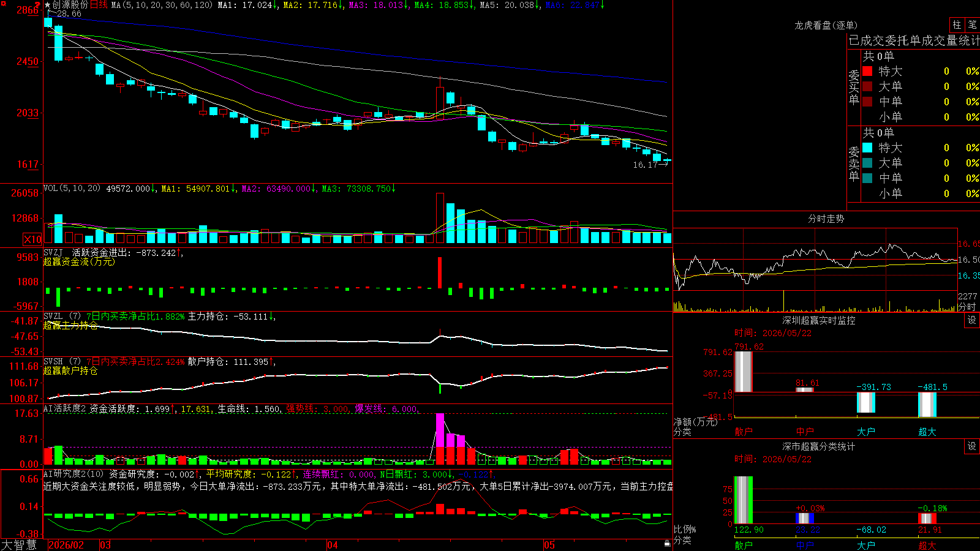This screenshot has width=980, height=551.
Task: Click the 深圳超赢实时监控 panel title
Action: tap(819, 320)
